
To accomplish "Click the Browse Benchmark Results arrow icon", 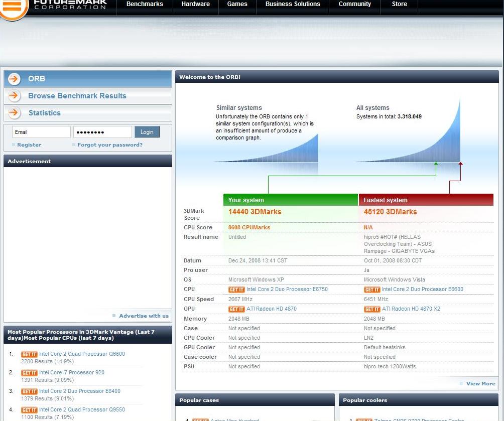I will [x=14, y=96].
